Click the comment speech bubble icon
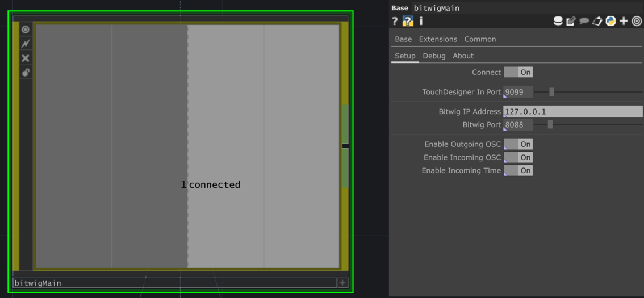The height and width of the screenshot is (298, 644). [x=584, y=21]
